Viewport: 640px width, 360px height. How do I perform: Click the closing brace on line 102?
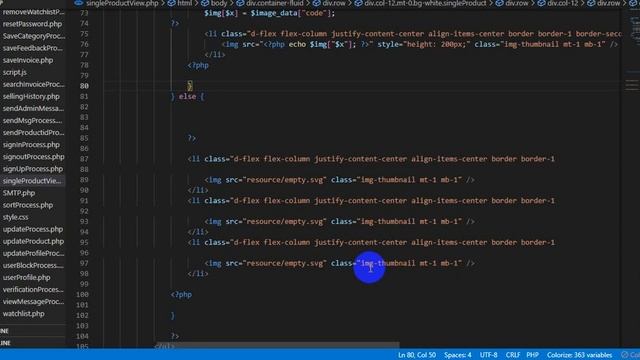[173, 316]
